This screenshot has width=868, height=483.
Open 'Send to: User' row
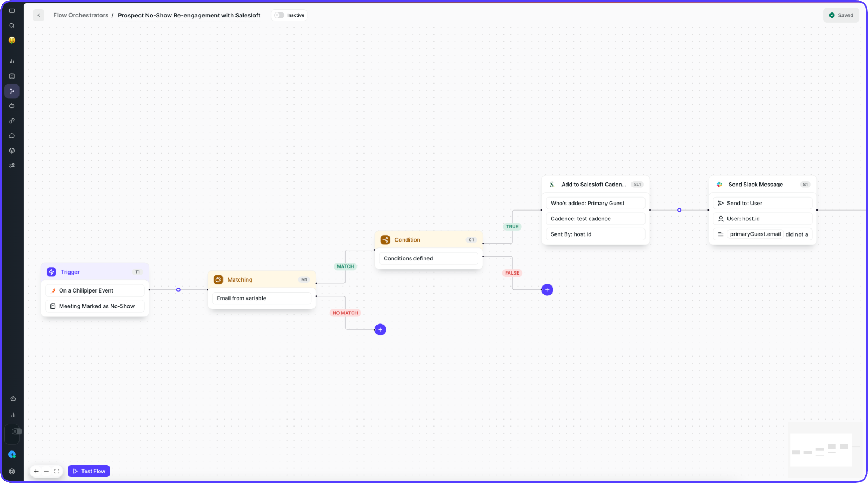[x=763, y=204]
